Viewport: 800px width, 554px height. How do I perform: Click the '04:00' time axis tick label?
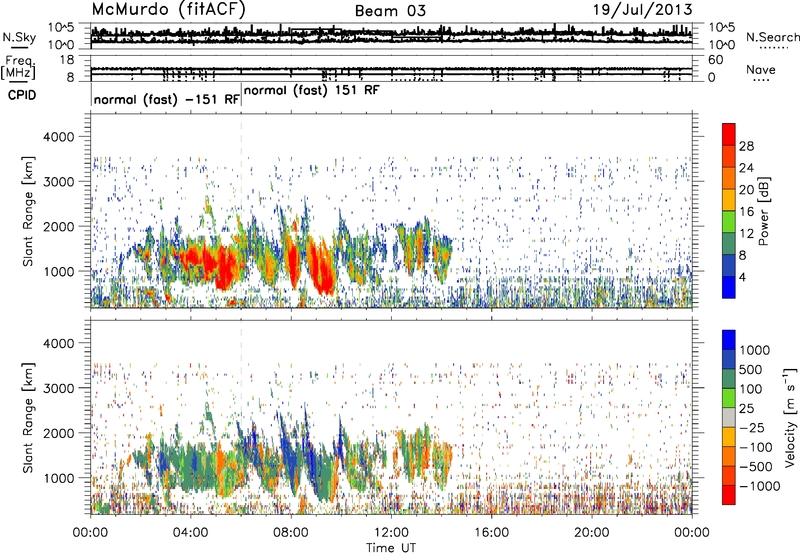coord(190,533)
